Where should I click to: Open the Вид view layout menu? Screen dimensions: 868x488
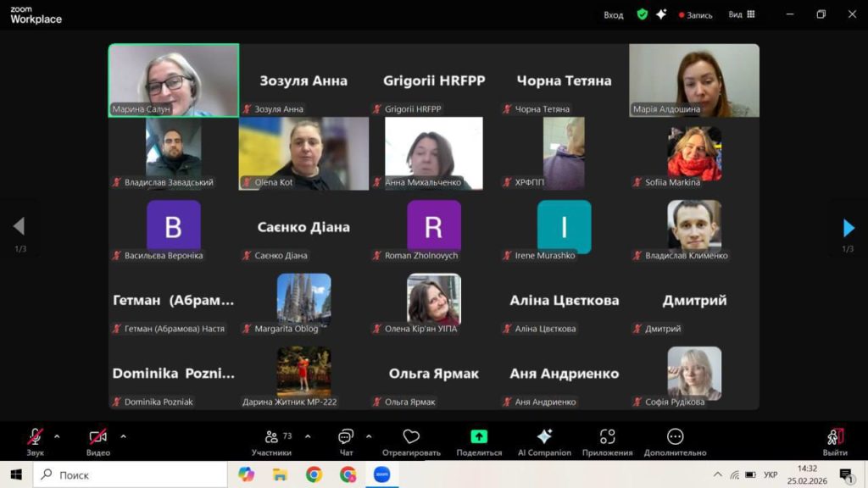point(741,14)
